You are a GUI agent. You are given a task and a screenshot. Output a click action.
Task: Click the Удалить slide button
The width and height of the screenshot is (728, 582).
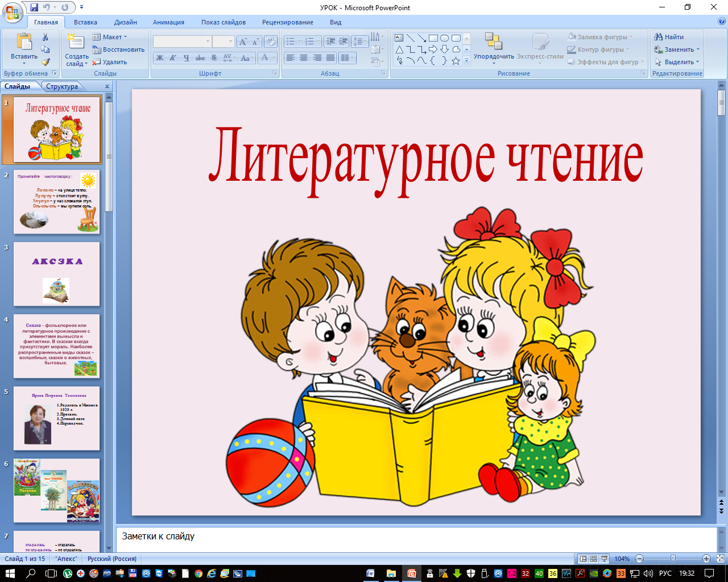pyautogui.click(x=110, y=62)
